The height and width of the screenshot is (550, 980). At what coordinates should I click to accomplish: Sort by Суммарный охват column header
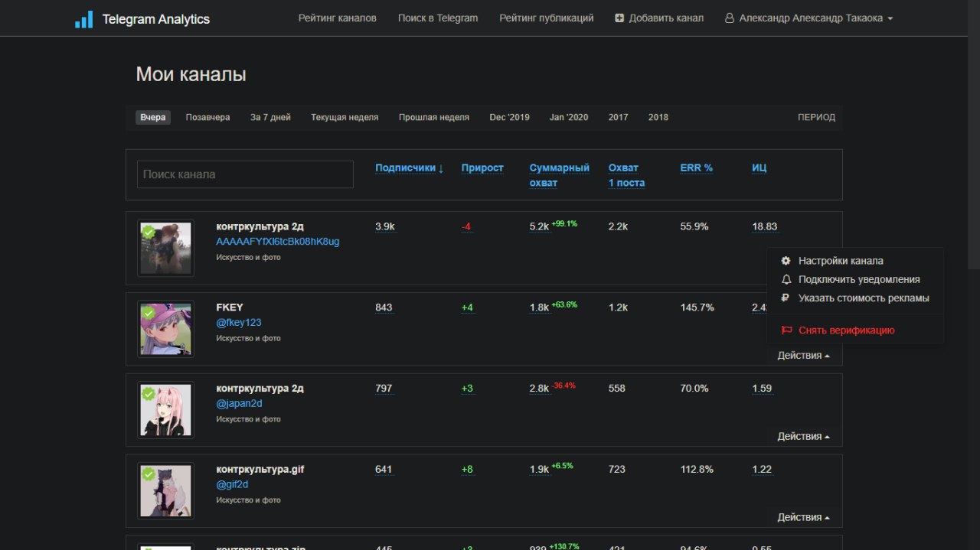560,175
